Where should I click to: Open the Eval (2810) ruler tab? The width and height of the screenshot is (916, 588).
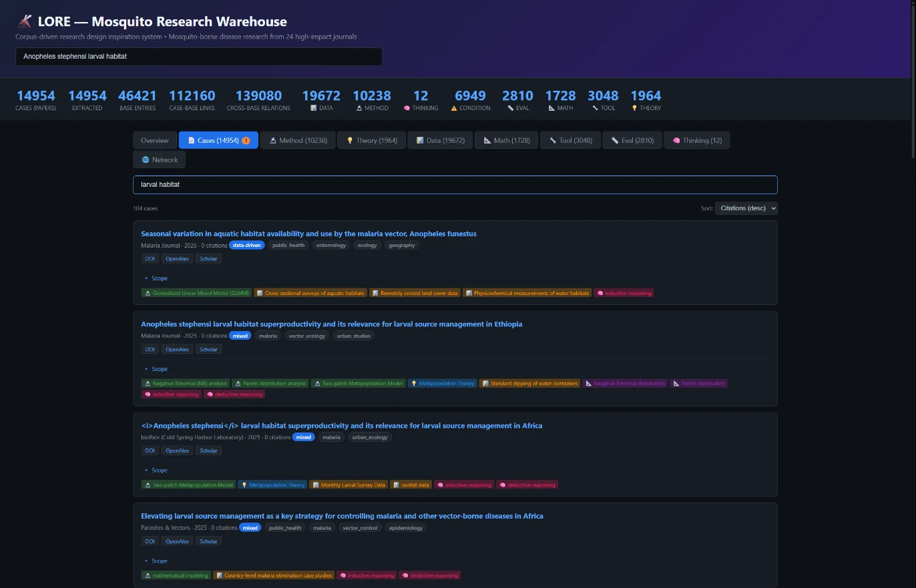click(x=632, y=140)
